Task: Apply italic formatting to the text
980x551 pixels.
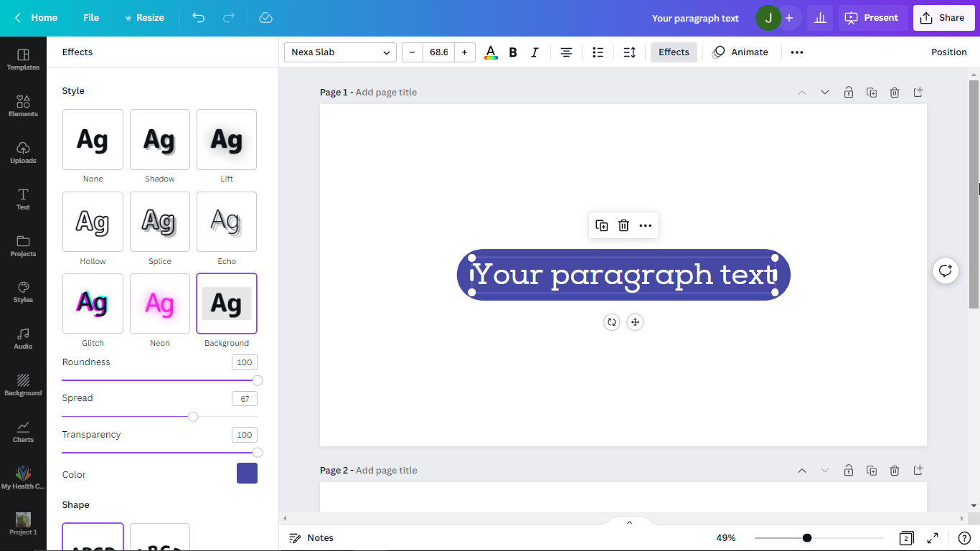Action: [534, 52]
